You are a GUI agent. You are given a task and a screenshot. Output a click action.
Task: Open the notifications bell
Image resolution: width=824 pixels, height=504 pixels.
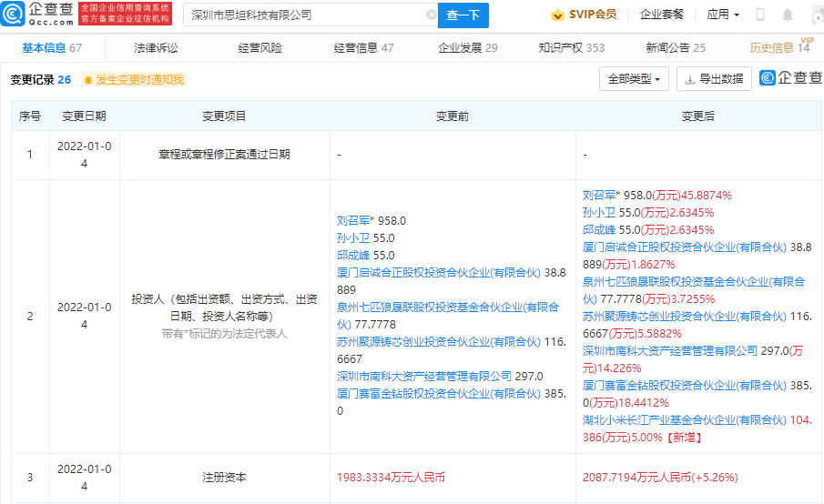point(788,15)
